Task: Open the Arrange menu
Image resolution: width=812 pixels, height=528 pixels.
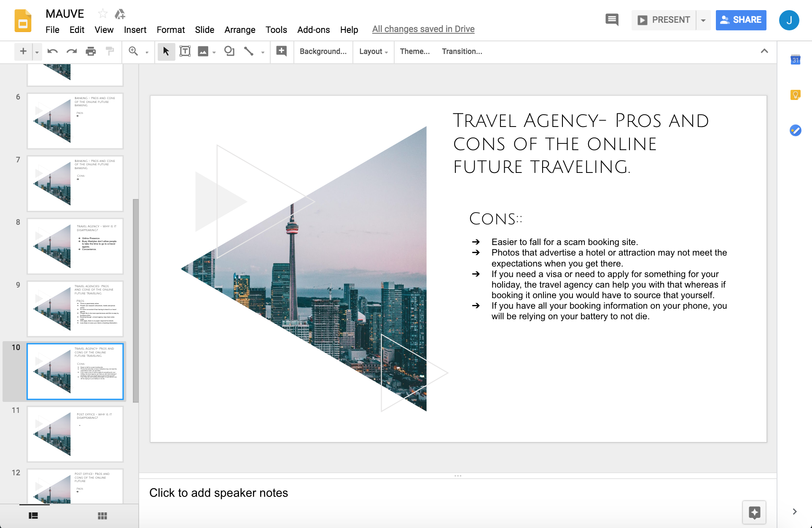Action: click(239, 30)
